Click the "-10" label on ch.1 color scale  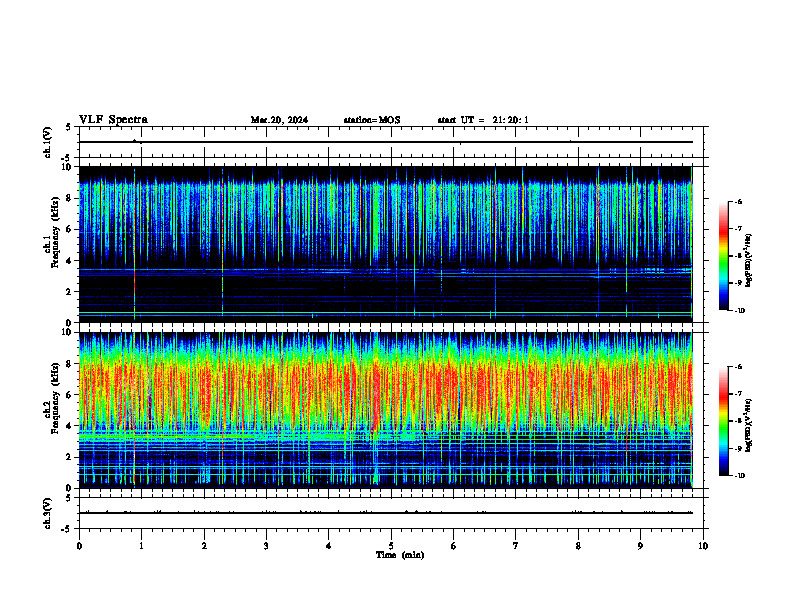[x=740, y=311]
